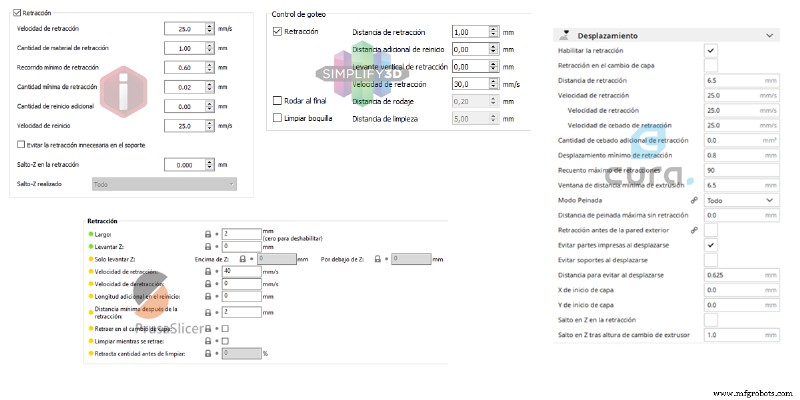This screenshot has height=400, width=800.
Task: Click link icon beside Retracción antes de la pared exterior
Action: (694, 231)
